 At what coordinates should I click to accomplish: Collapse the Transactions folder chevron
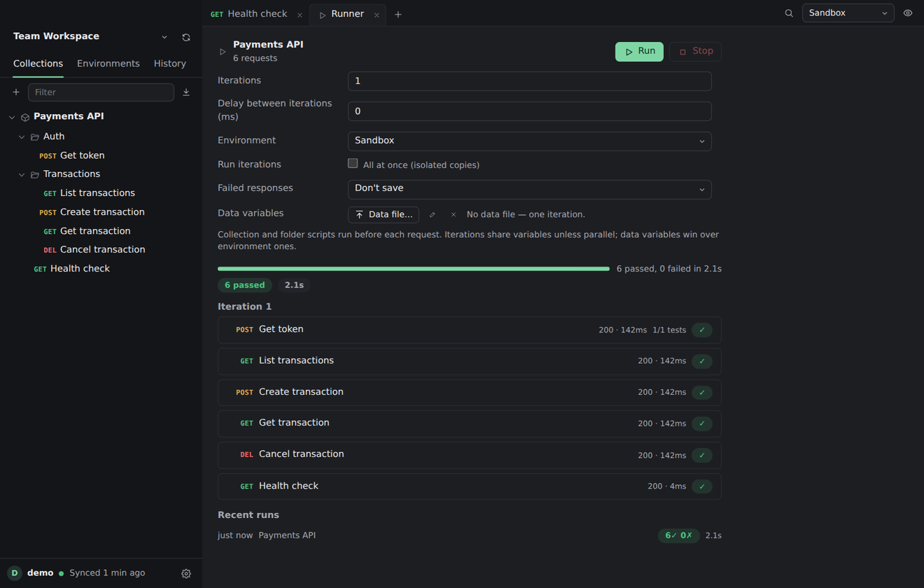tap(22, 175)
